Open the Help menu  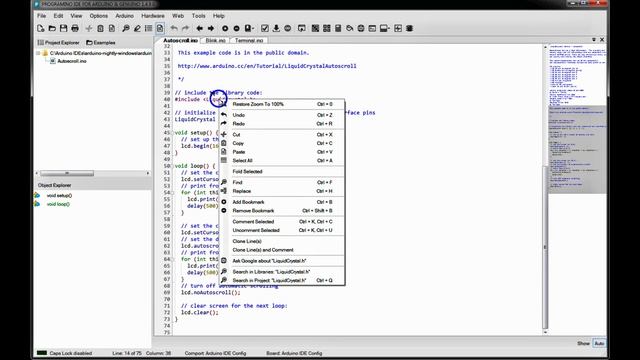click(x=218, y=16)
